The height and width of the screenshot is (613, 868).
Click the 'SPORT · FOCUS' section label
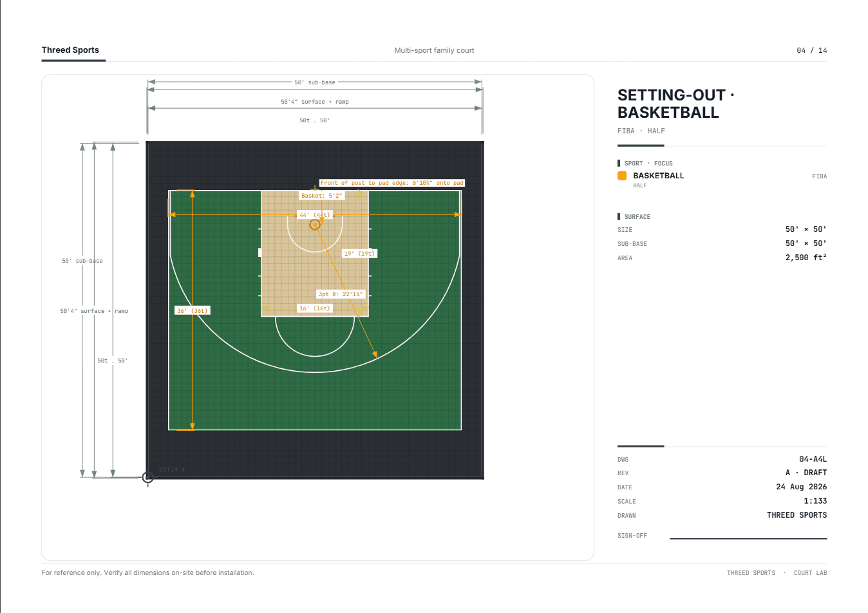point(648,164)
